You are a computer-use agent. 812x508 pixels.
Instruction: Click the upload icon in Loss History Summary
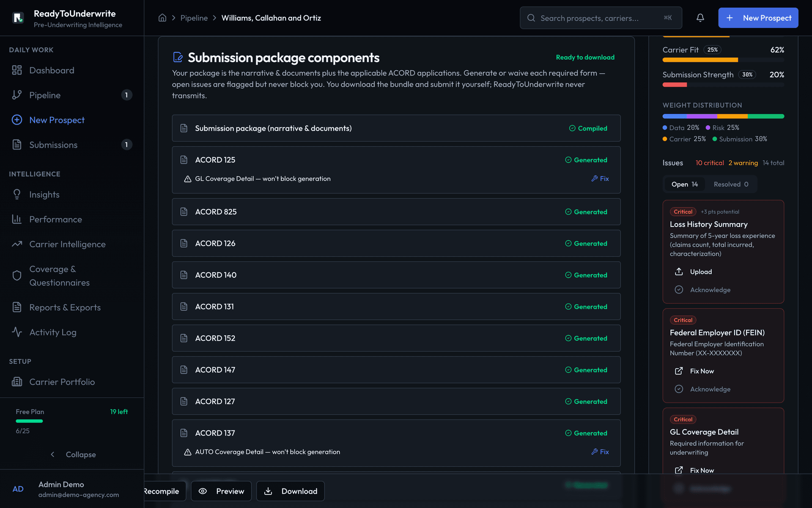click(x=679, y=271)
